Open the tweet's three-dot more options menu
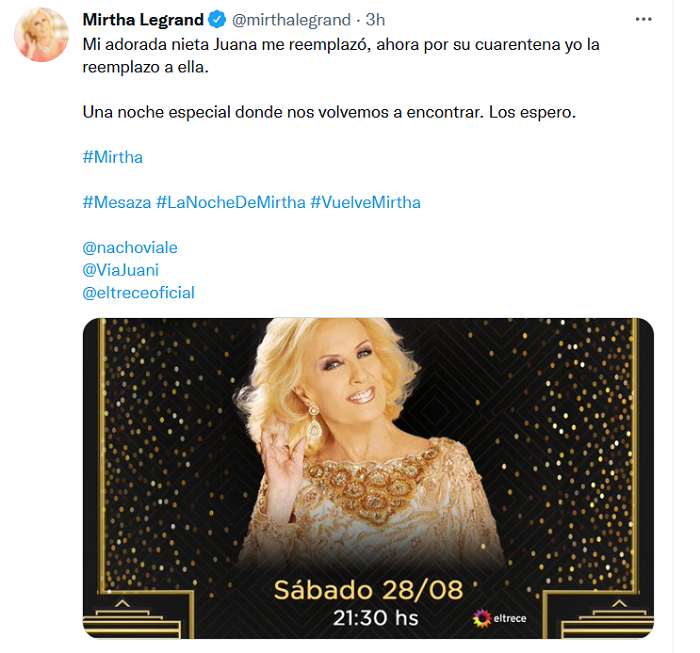Image resolution: width=700 pixels, height=653 pixels. (x=643, y=19)
